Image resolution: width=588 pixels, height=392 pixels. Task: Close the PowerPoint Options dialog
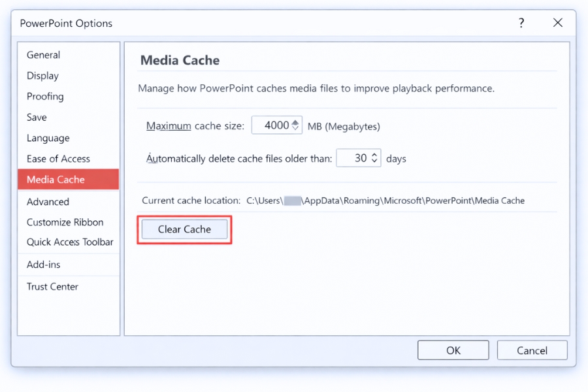point(557,24)
